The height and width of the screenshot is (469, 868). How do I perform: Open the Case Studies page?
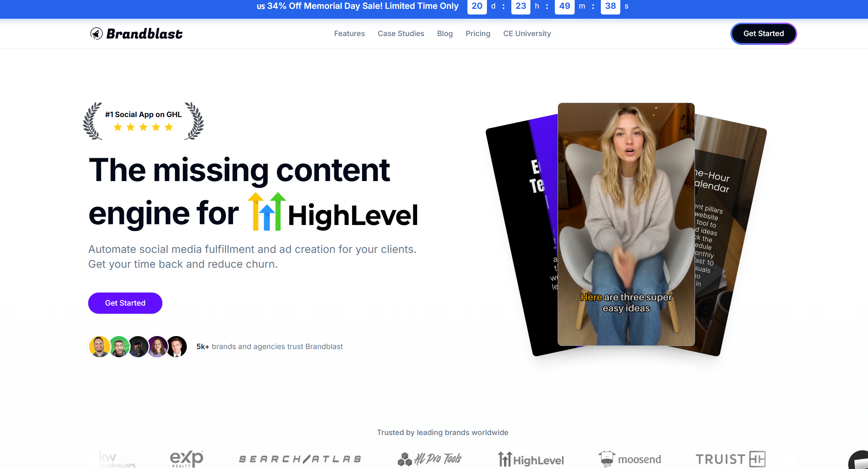coord(401,34)
